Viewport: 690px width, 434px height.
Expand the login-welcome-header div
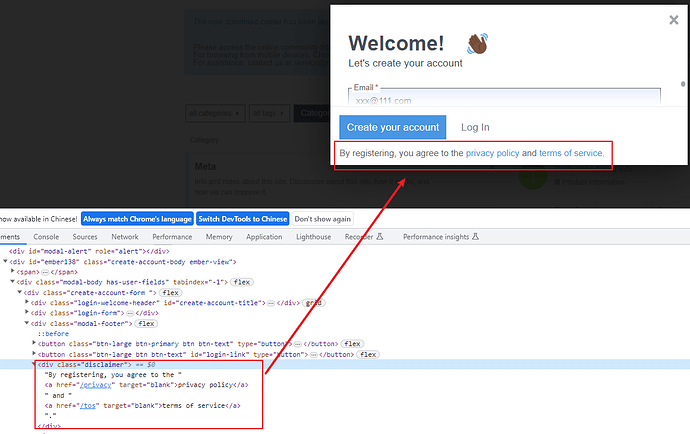tap(27, 302)
